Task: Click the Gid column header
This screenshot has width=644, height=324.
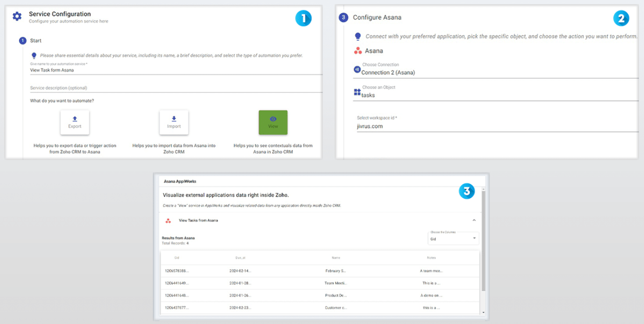Action: pyautogui.click(x=177, y=258)
